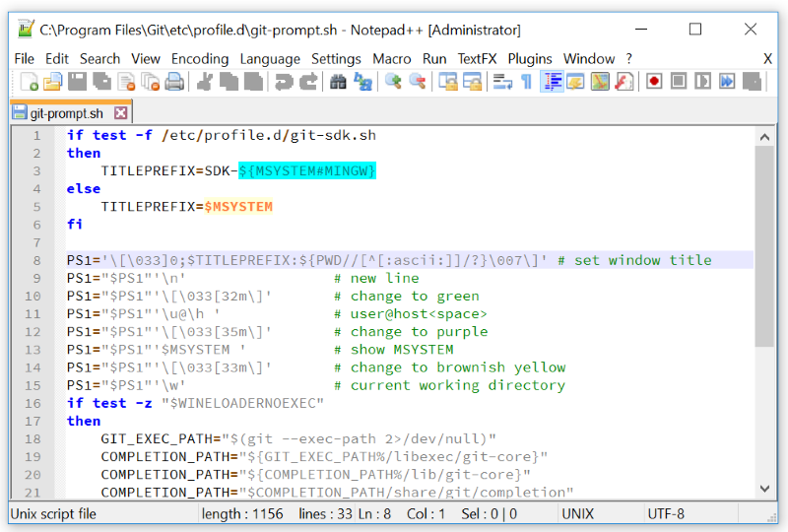The height and width of the screenshot is (532, 788).
Task: Click the Close document icon
Action: click(126, 82)
